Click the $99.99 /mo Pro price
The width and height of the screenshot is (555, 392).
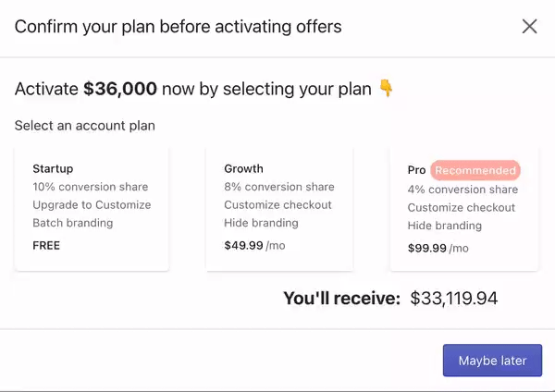pos(438,248)
